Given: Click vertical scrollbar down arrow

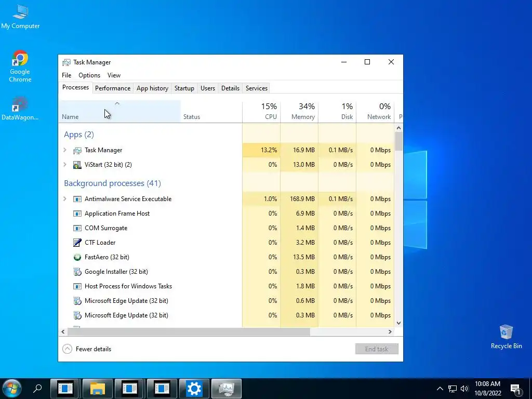Looking at the screenshot, I should pyautogui.click(x=398, y=323).
